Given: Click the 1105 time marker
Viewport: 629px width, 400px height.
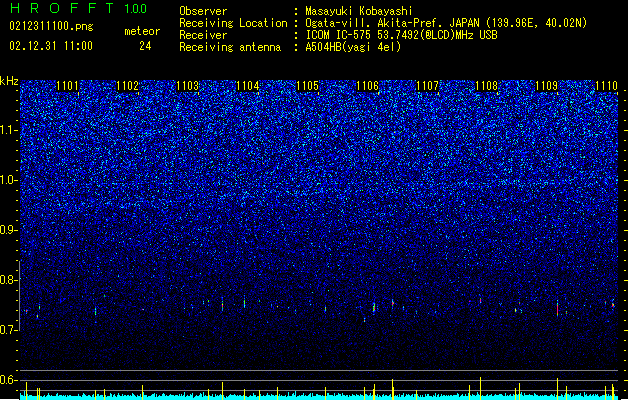Looking at the screenshot, I should coord(307,86).
